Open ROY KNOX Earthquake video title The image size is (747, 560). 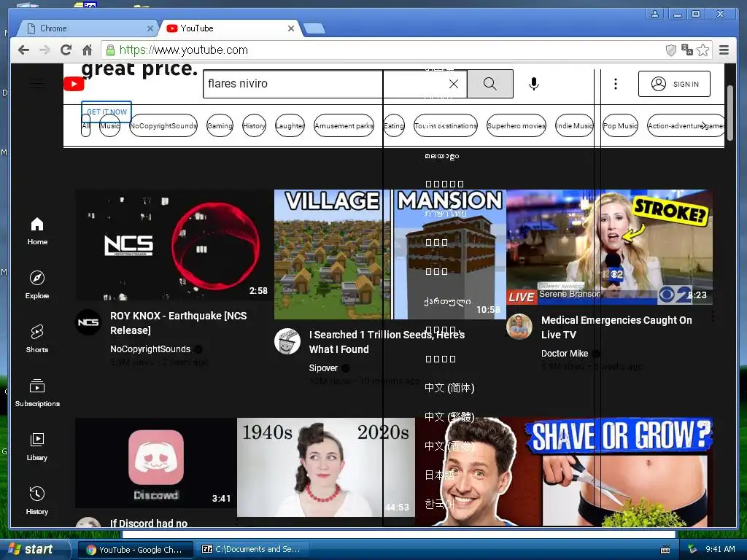(179, 323)
